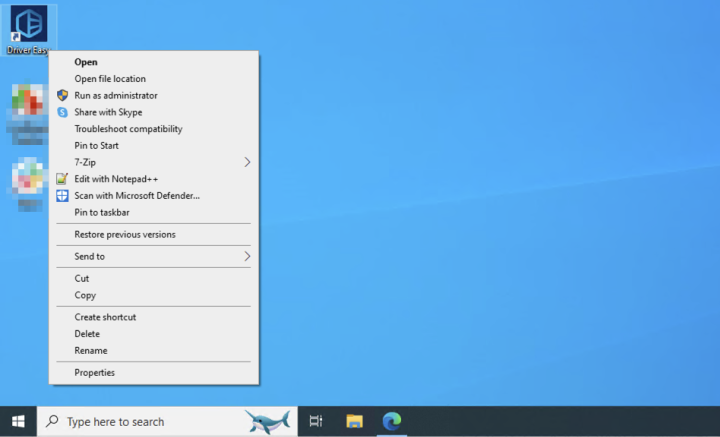Choose Restore previous versions
The height and width of the screenshot is (437, 720).
coord(125,234)
